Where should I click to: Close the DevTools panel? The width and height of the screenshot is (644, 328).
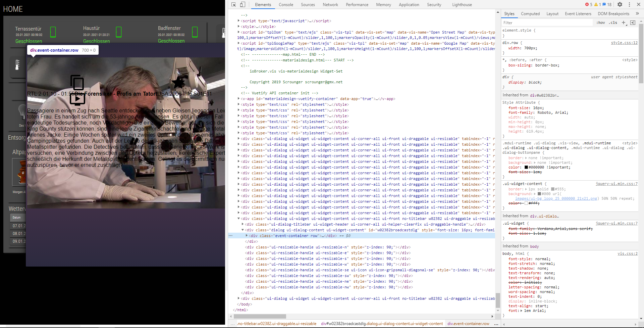(x=639, y=4)
